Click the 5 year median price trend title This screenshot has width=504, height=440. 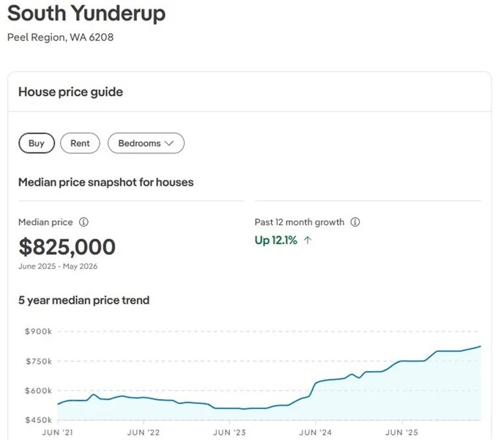[84, 301]
